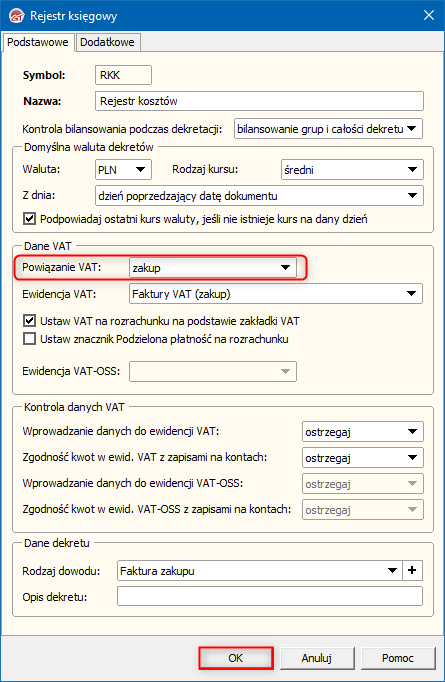Click the GT application icon in title bar

click(x=16, y=16)
